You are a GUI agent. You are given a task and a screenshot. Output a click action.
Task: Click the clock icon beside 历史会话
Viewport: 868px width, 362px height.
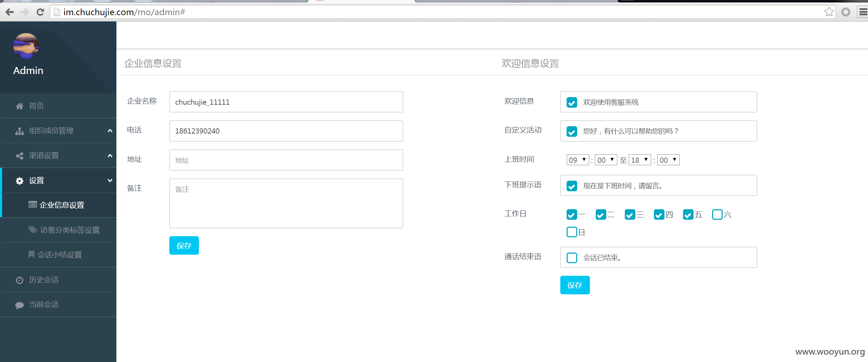point(19,280)
